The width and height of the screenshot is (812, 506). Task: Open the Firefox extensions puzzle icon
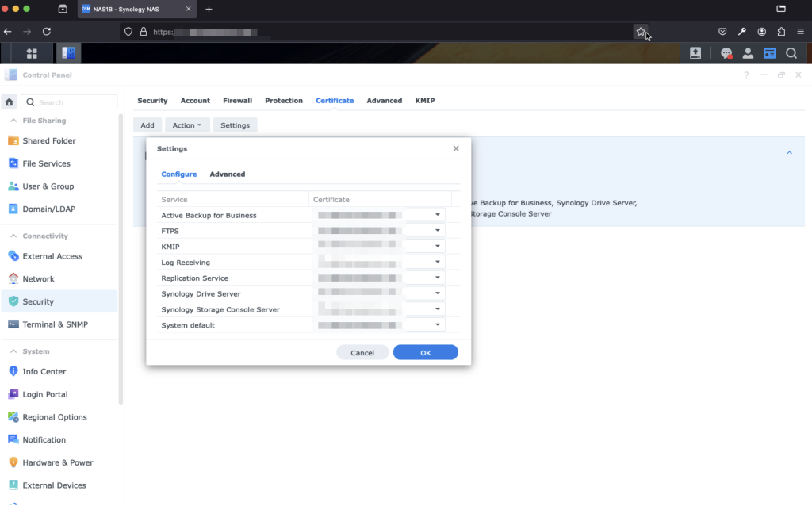click(x=781, y=32)
